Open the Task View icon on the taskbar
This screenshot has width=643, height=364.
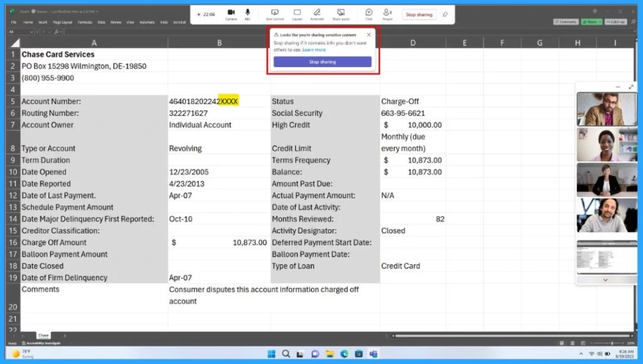300,354
